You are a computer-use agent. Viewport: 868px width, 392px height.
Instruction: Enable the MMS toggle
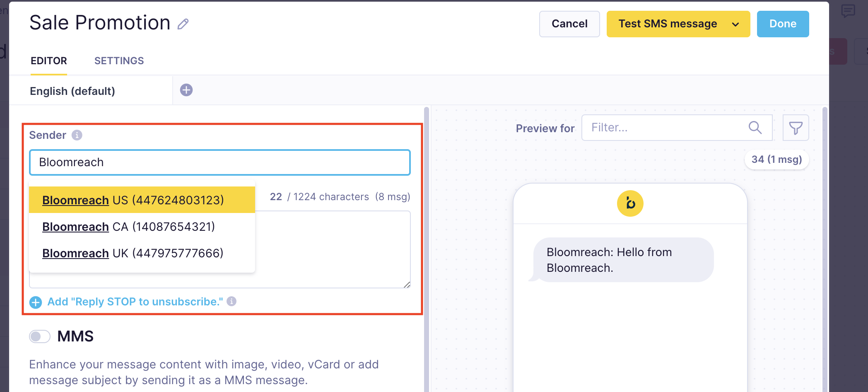point(40,336)
